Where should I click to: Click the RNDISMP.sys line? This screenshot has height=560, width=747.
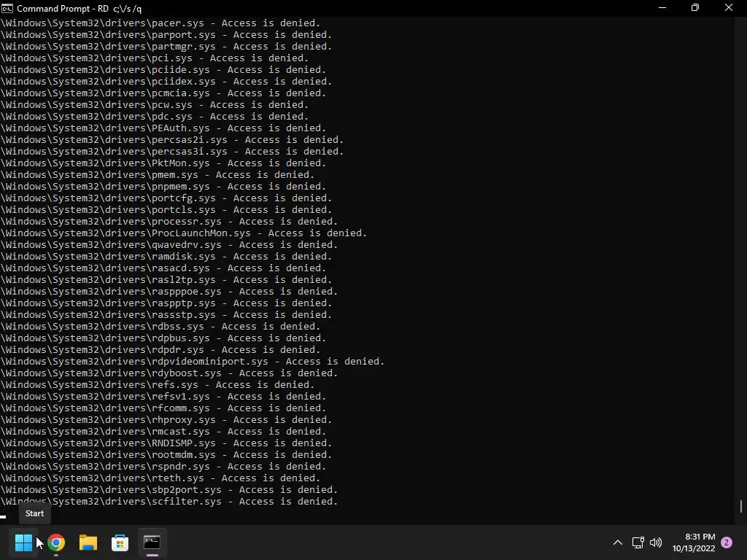click(x=166, y=443)
